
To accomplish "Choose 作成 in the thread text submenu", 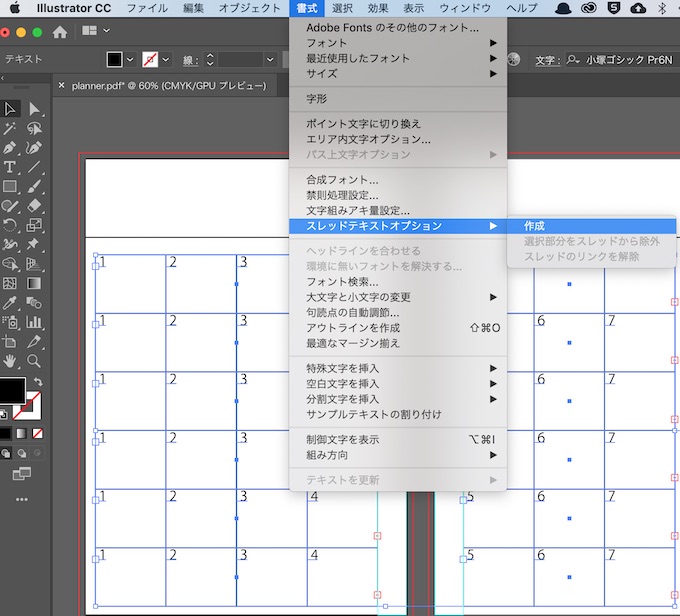I will 592,226.
